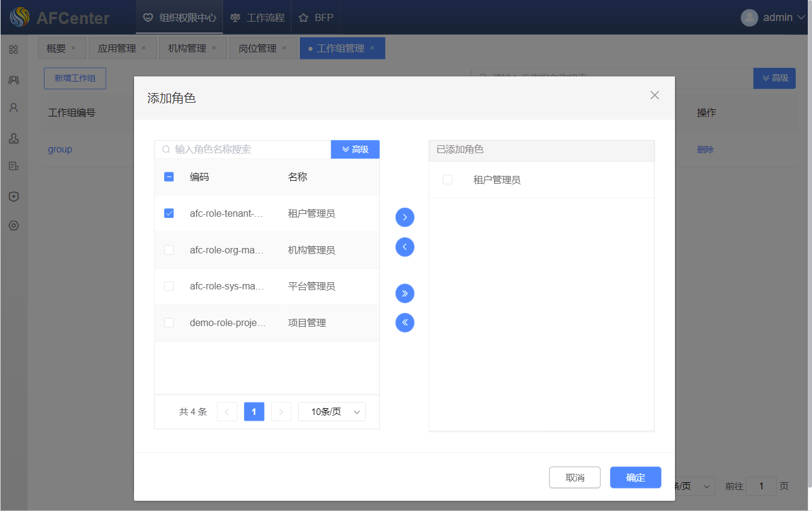Click the AFCenter logo icon
The width and height of the screenshot is (812, 511).
coord(19,17)
